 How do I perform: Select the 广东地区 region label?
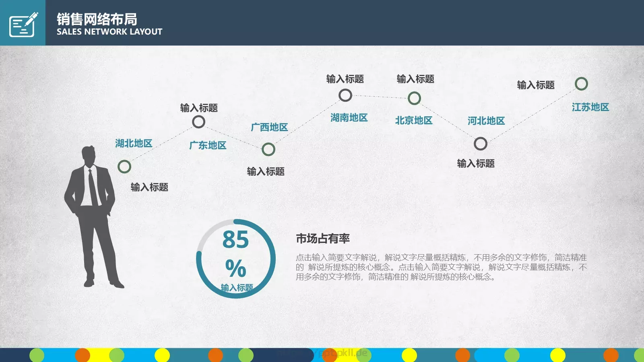tap(208, 145)
